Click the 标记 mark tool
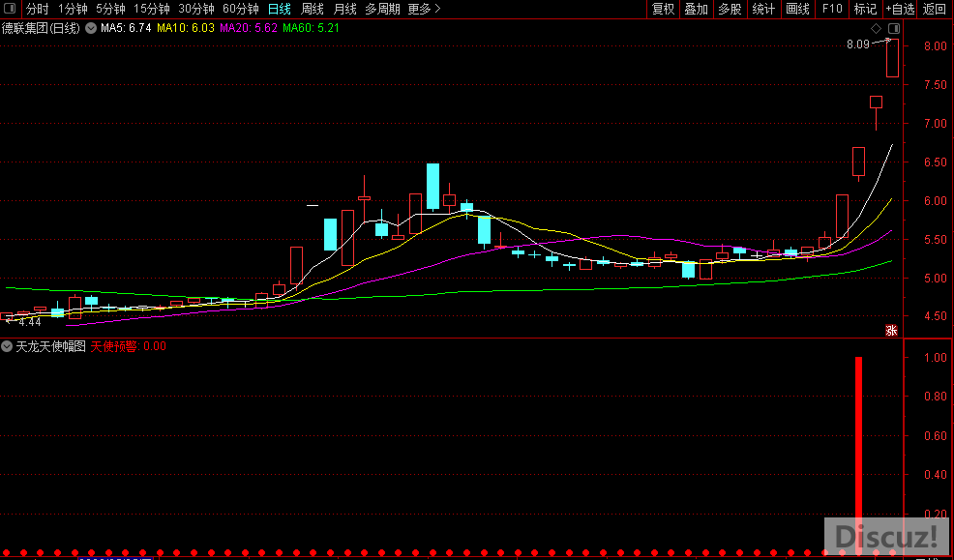 [x=865, y=9]
